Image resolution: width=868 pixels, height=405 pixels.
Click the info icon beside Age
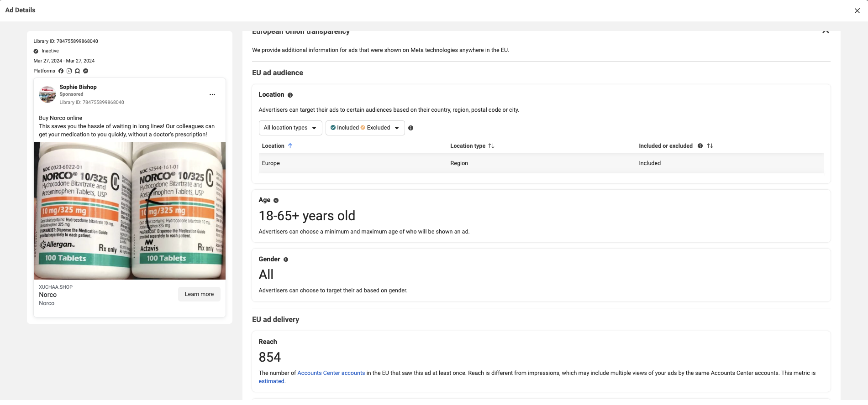point(276,200)
